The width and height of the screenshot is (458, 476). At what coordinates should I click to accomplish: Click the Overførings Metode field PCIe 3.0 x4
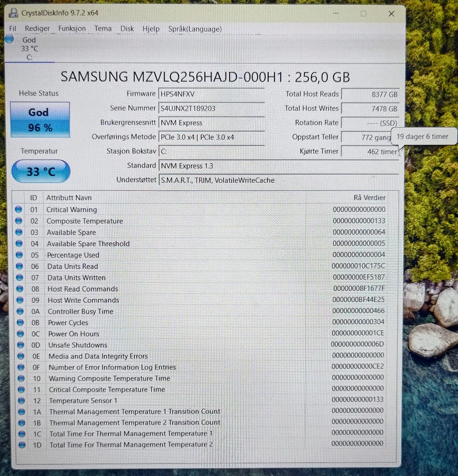(211, 137)
